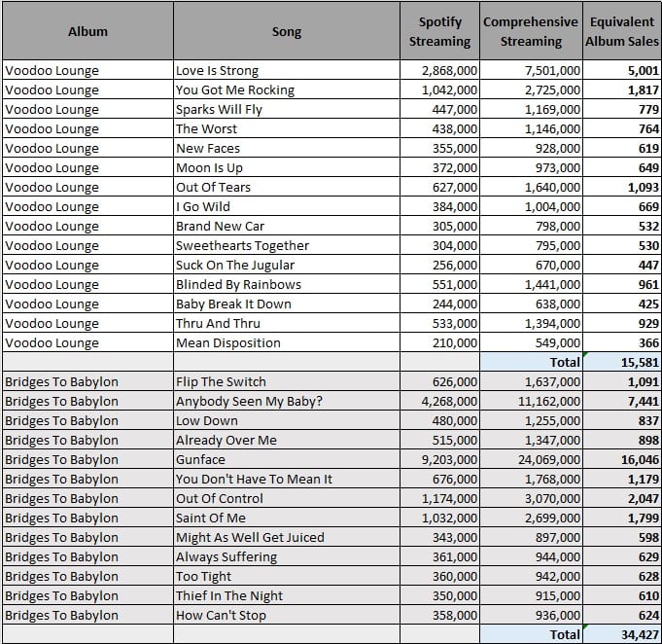Select the Voodoo Lounge total value 15,581
The height and width of the screenshot is (644, 662).
[x=622, y=362]
